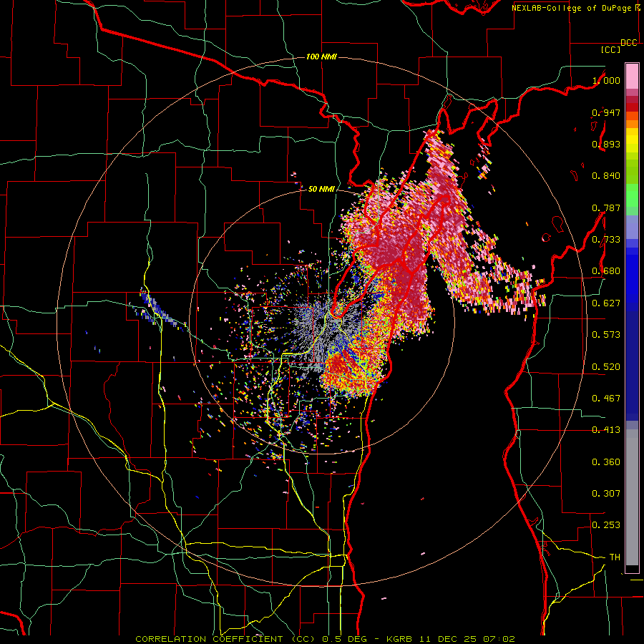Image resolution: width=644 pixels, height=644 pixels.
Task: Click the TH threshold label on the scale
Action: [615, 557]
